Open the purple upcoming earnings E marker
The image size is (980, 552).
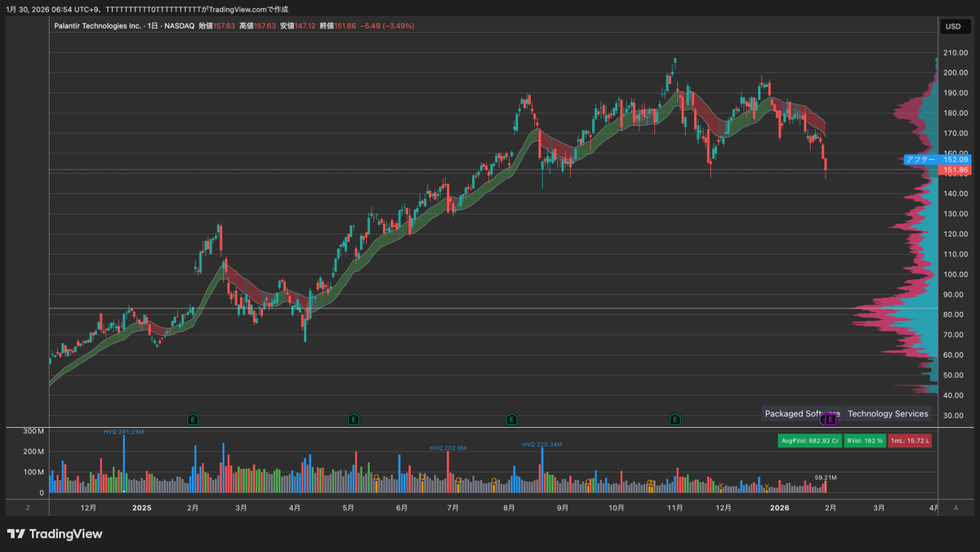(x=831, y=420)
